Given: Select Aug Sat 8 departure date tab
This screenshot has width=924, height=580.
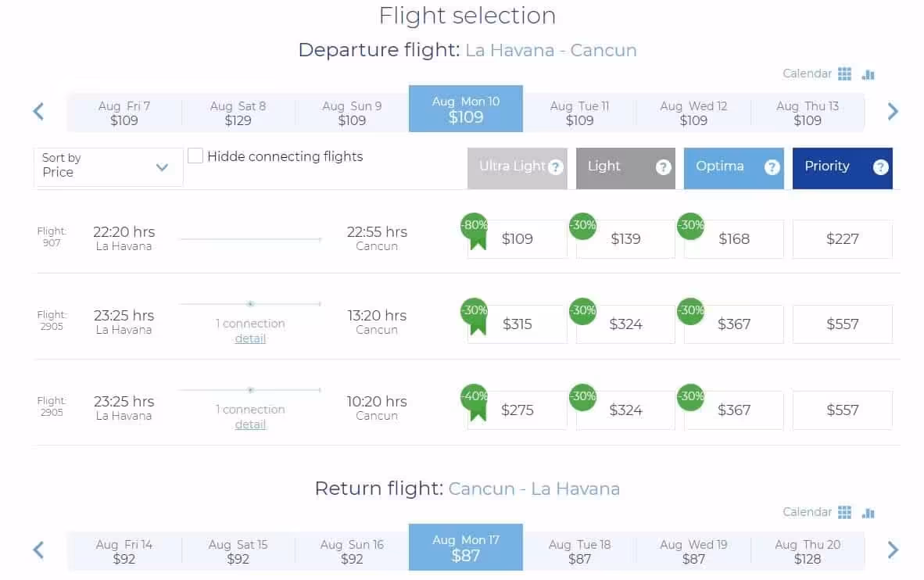Looking at the screenshot, I should (238, 113).
